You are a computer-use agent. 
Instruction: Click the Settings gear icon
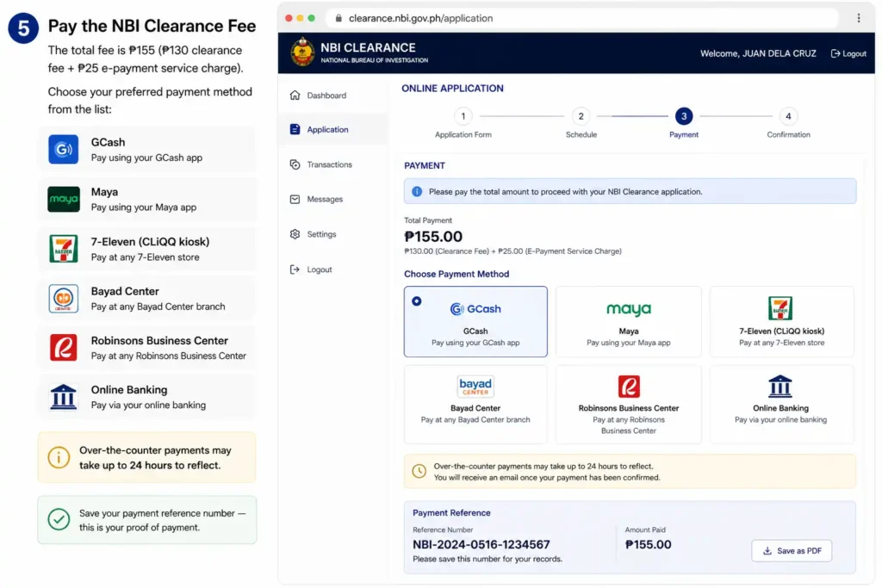295,234
